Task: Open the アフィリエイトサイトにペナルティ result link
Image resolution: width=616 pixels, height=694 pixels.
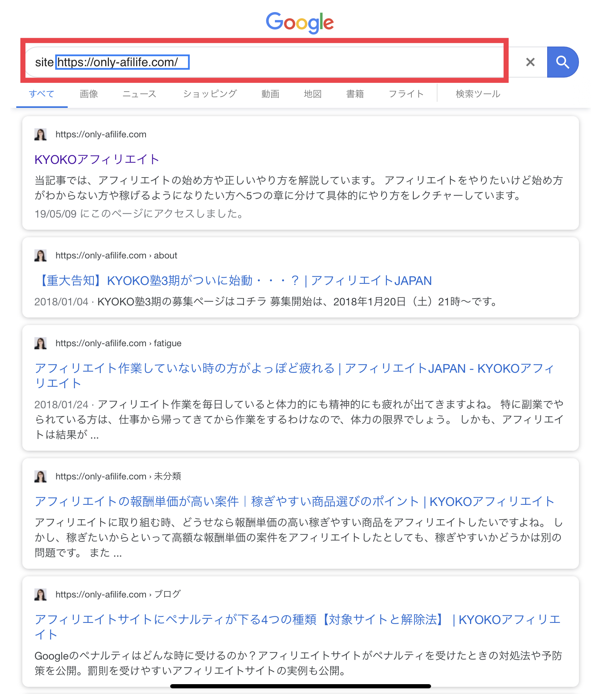Action: click(298, 627)
